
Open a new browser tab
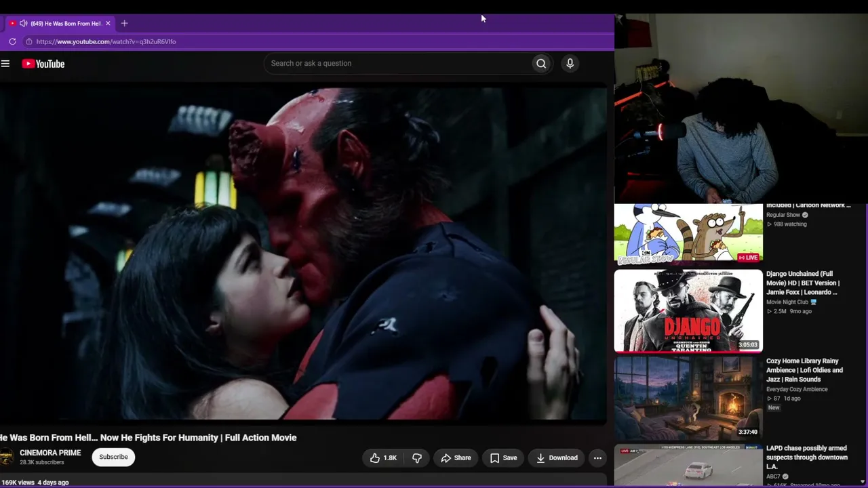pos(124,23)
